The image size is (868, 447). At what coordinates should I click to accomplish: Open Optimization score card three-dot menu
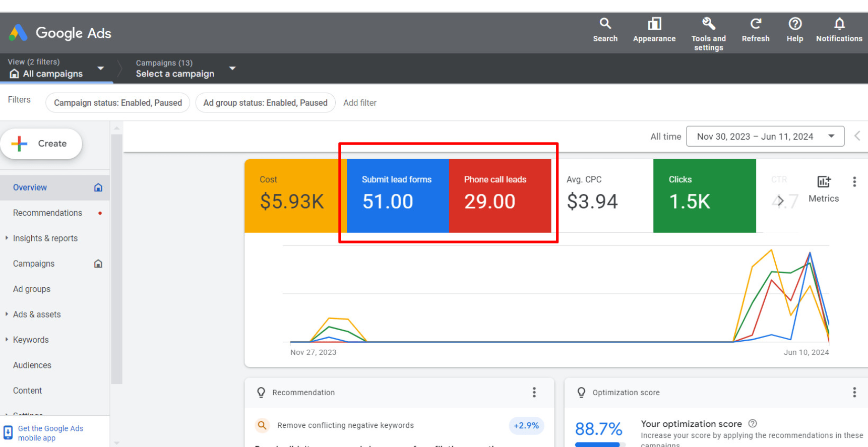[x=854, y=393]
